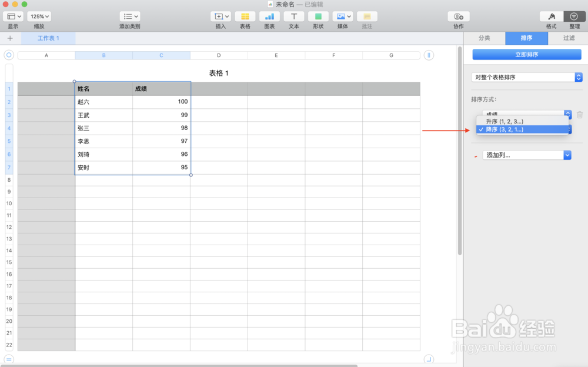
Task: Select the score cell 99
Action: tap(161, 115)
